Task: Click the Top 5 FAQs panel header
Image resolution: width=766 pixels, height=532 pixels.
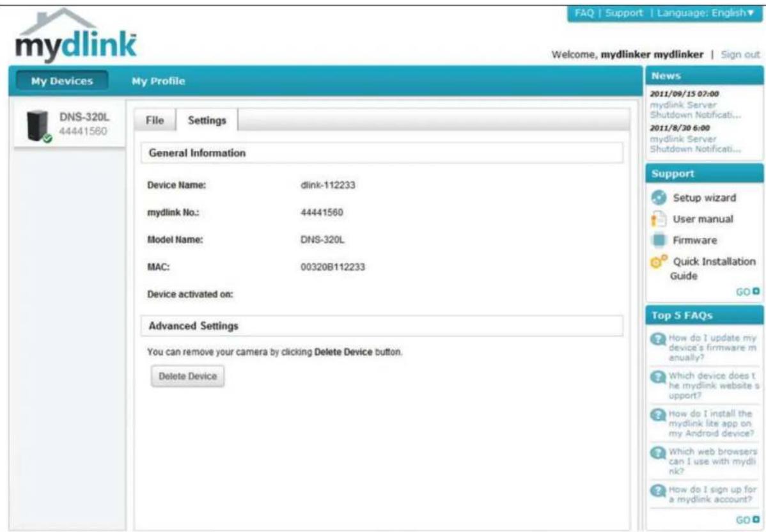Action: 704,316
